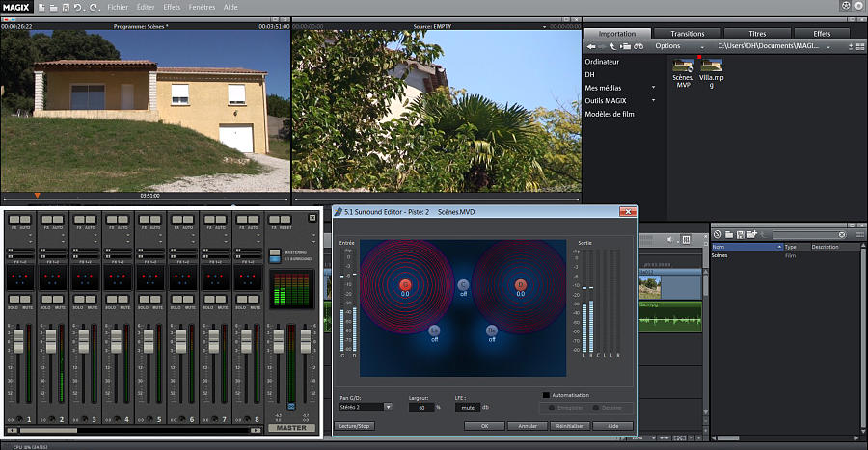Switch media browser to list view icon
The image size is (868, 450).
click(860, 46)
